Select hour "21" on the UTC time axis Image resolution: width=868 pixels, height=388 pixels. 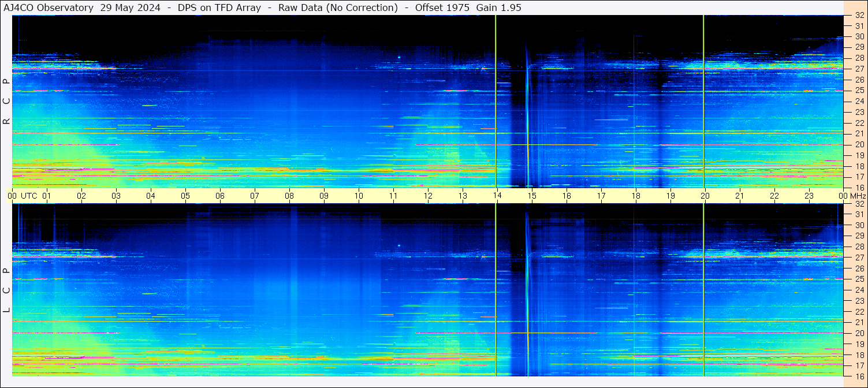click(740, 196)
